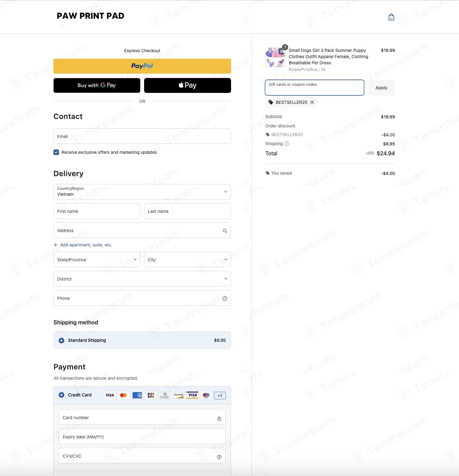Focus the Expiry date field
This screenshot has height=476, width=459.
pyautogui.click(x=142, y=436)
